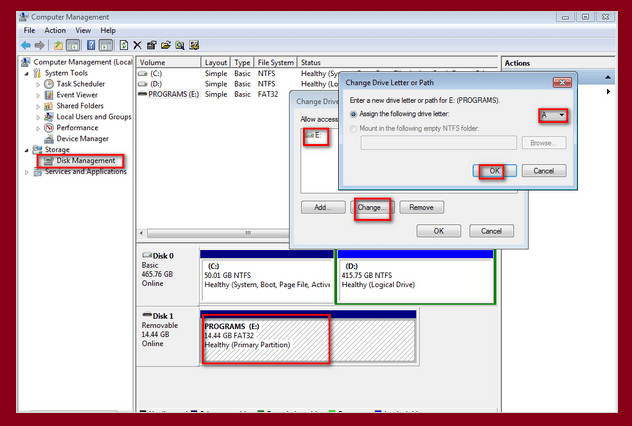Sort by the Volume column header

168,62
